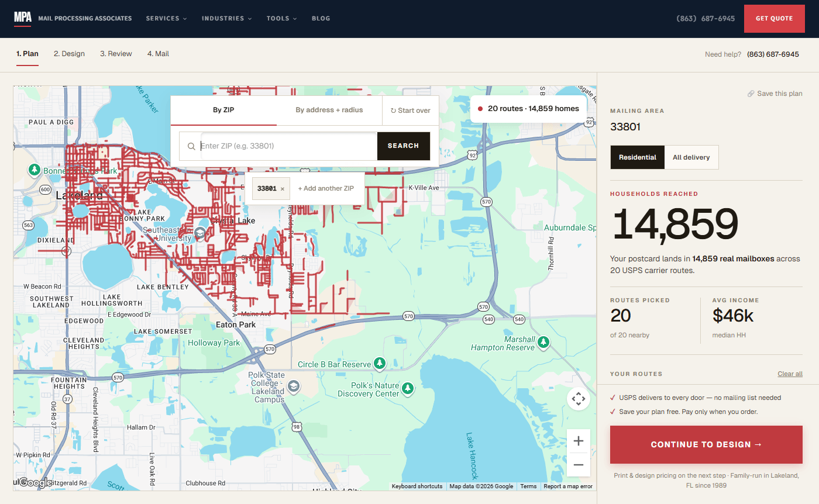This screenshot has height=504, width=819.
Task: Click the Mailing Area 33801 value
Action: (x=625, y=127)
